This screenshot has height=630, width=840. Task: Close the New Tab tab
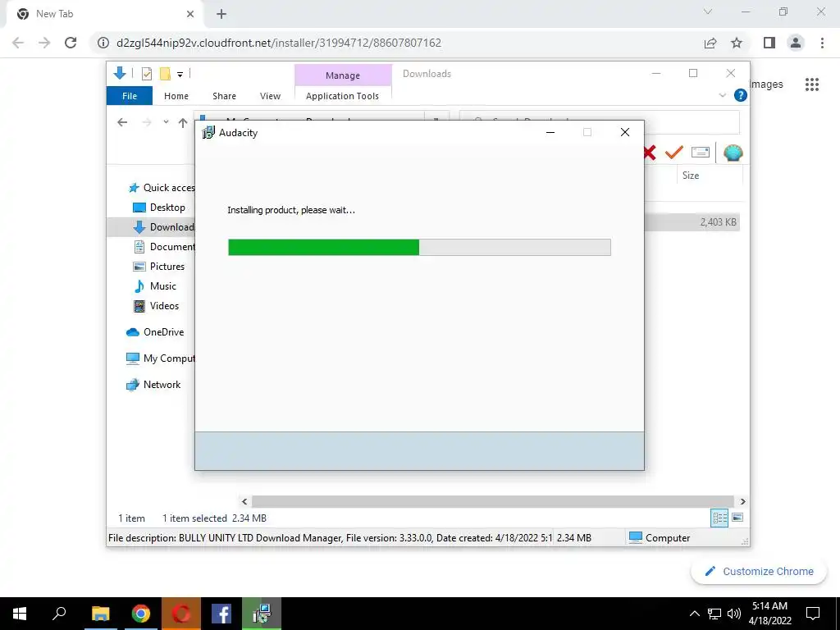[x=190, y=14]
